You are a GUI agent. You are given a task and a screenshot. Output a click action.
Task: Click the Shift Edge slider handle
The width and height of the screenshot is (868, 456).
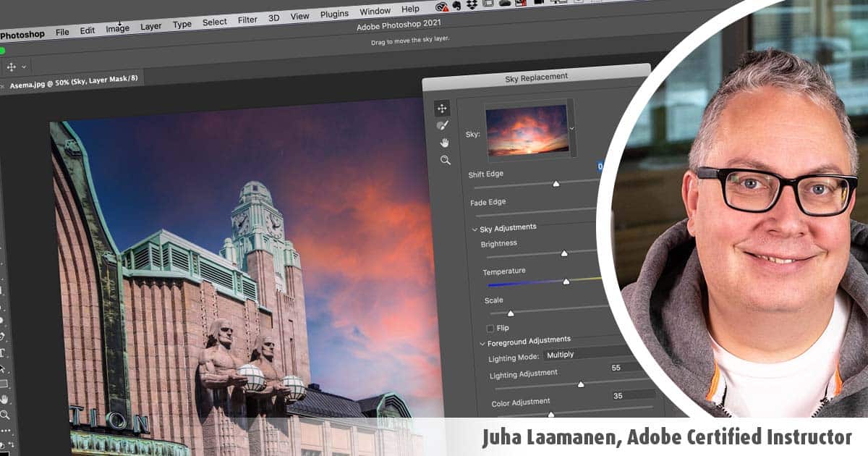[556, 184]
